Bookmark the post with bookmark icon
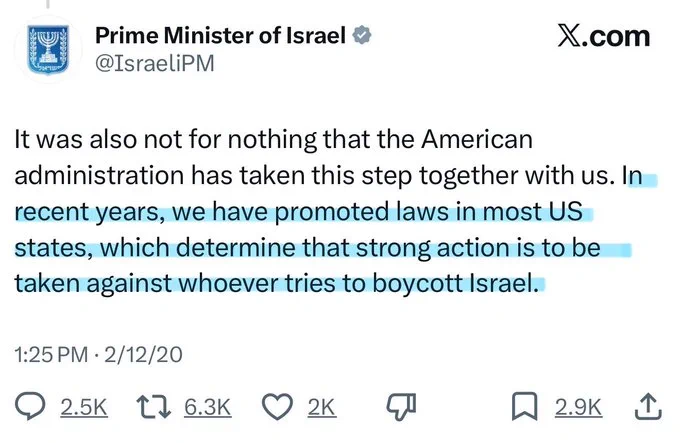Screen dimensions: 680x443 coord(525,407)
